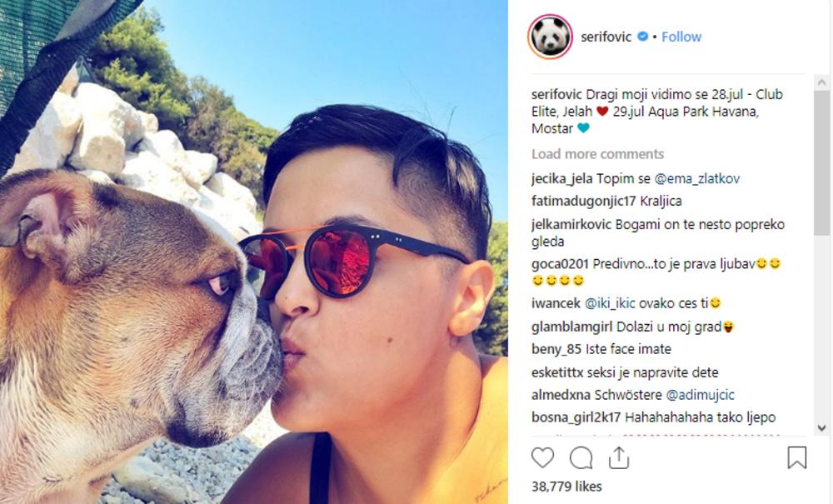Click the scrollbar down arrow
The image size is (833, 504).
pyautogui.click(x=822, y=427)
